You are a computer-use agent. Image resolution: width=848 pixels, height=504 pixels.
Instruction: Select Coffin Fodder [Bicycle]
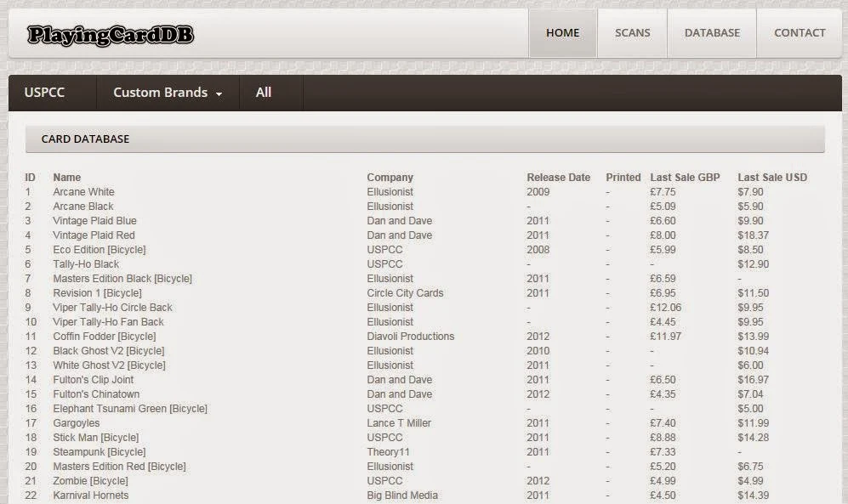(105, 337)
